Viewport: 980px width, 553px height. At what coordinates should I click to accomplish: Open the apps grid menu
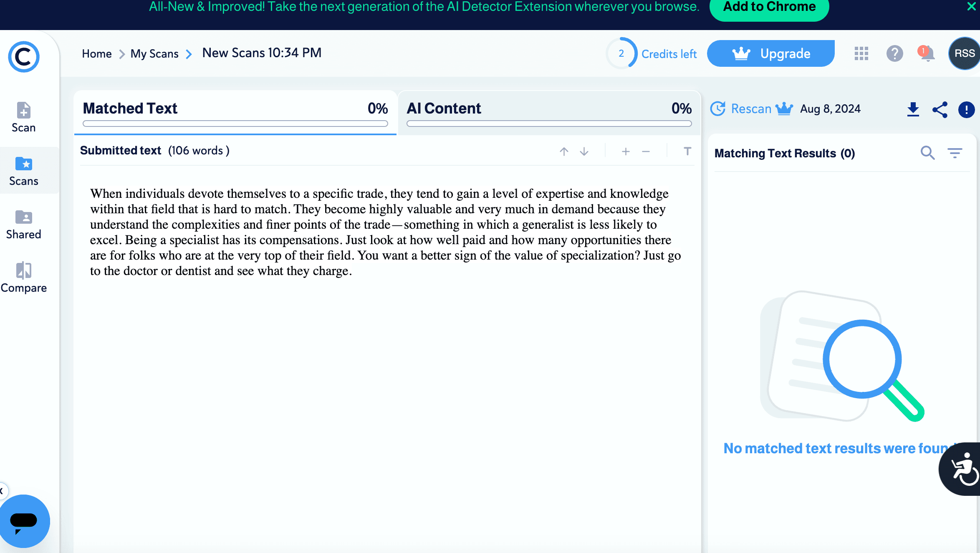pos(861,53)
